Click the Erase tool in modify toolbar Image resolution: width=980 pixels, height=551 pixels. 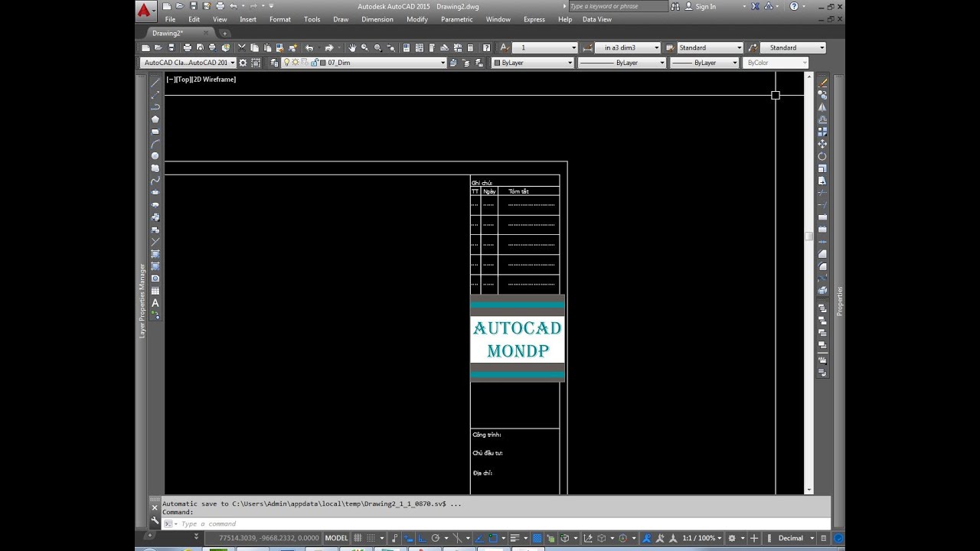point(823,83)
